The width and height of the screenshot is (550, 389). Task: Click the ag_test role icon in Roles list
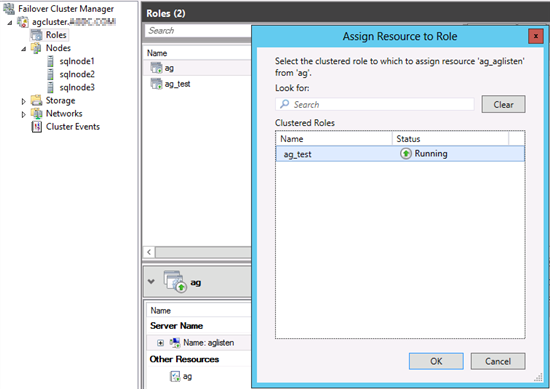pyautogui.click(x=156, y=84)
